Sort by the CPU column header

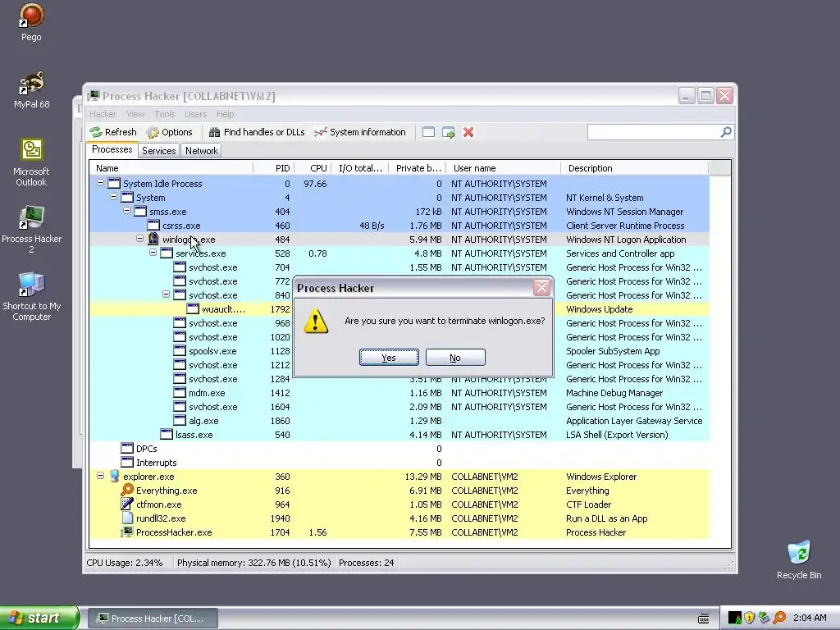tap(313, 168)
